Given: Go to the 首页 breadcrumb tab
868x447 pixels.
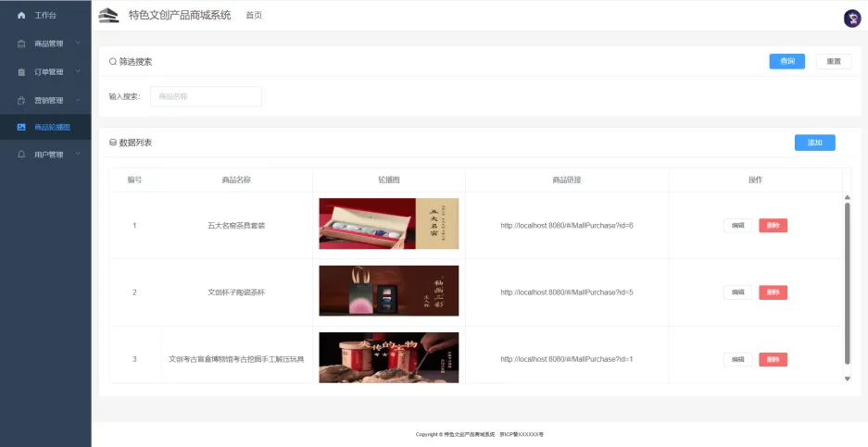Looking at the screenshot, I should (253, 16).
